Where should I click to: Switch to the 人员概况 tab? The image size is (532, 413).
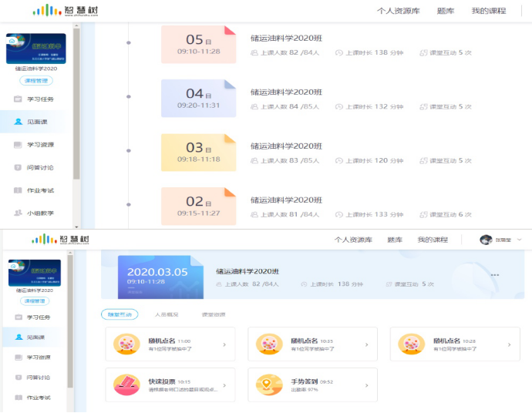coord(167,314)
